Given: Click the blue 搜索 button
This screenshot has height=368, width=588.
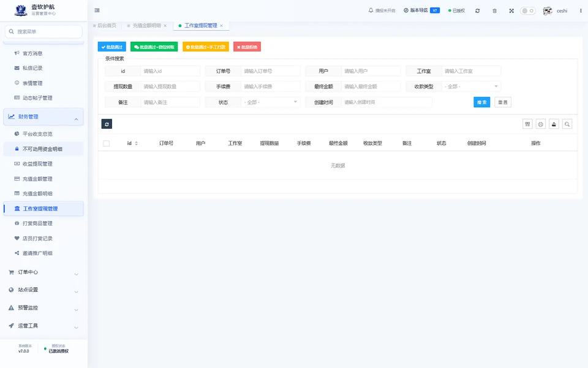Looking at the screenshot, I should click(482, 102).
